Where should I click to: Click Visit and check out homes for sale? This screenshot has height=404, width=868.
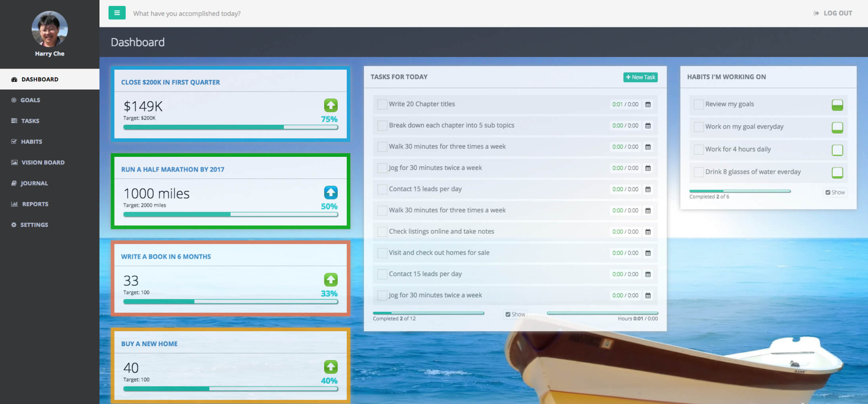pos(439,253)
